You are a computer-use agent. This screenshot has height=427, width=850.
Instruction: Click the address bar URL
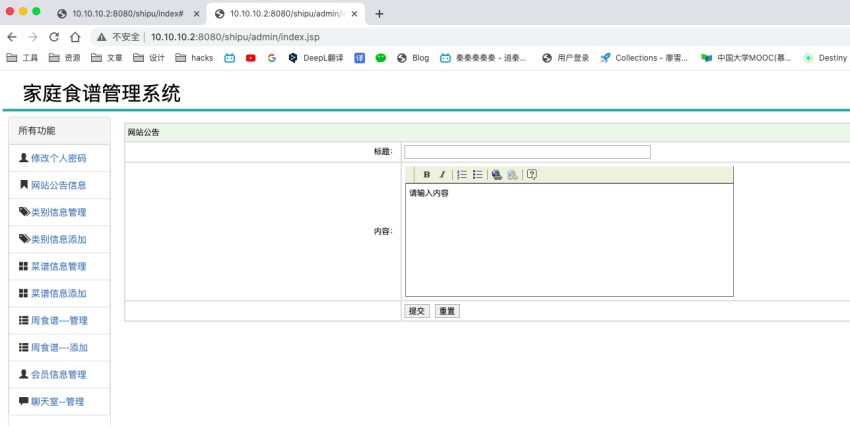(x=235, y=37)
